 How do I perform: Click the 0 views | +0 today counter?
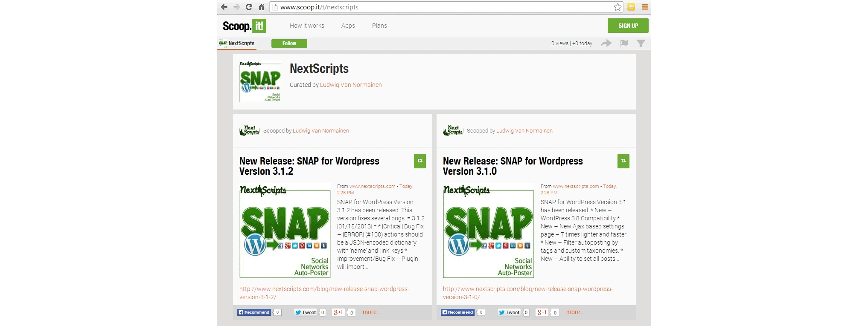click(572, 43)
